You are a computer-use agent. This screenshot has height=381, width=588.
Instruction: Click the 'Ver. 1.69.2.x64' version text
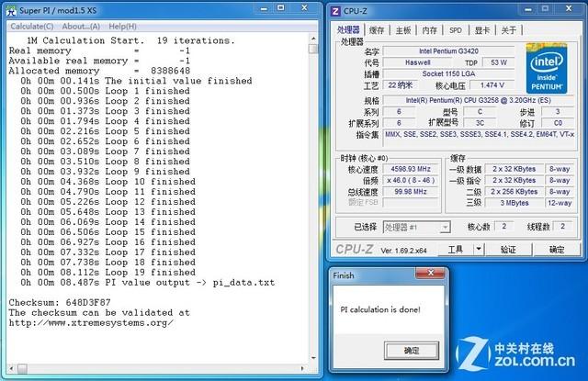coord(403,251)
